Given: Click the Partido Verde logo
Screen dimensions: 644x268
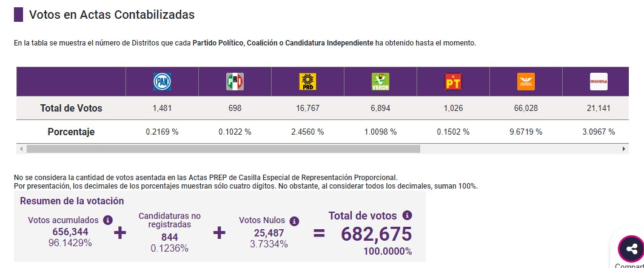Looking at the screenshot, I should point(380,81).
